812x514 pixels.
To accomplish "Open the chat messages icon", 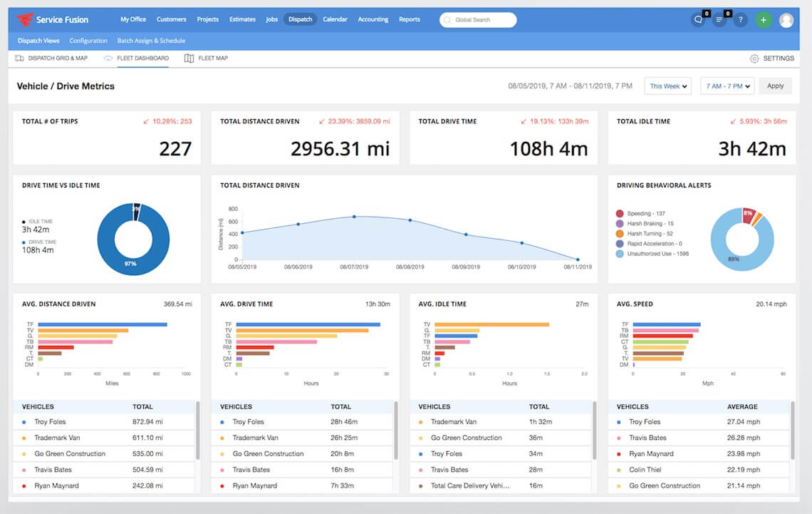I will [698, 20].
